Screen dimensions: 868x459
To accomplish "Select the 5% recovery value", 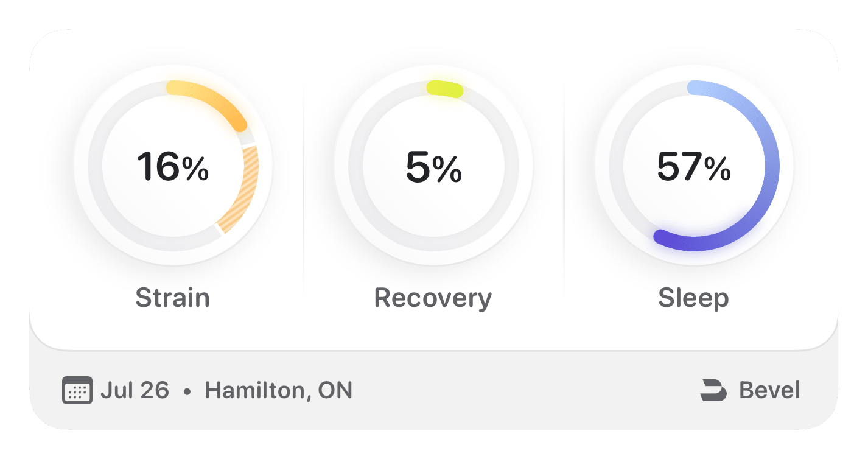I will (433, 167).
